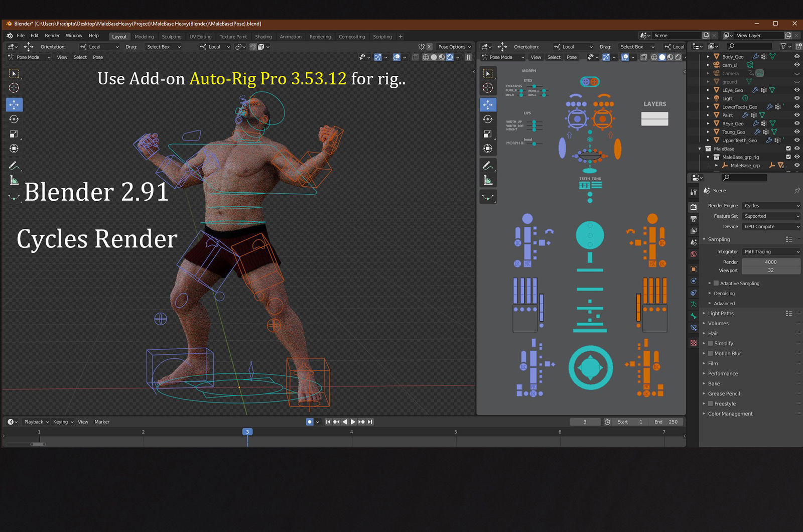
Task: Collapse the Sampling panel
Action: click(718, 239)
